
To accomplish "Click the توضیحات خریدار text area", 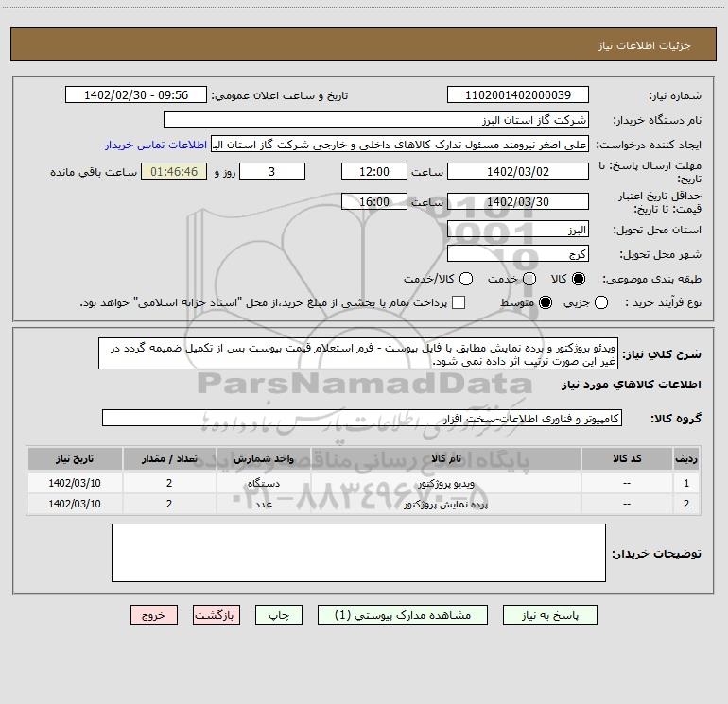I will (358, 553).
